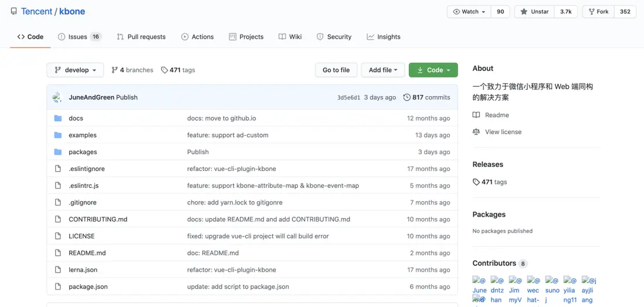Click the branches icon next to 4 branches

[x=114, y=70]
